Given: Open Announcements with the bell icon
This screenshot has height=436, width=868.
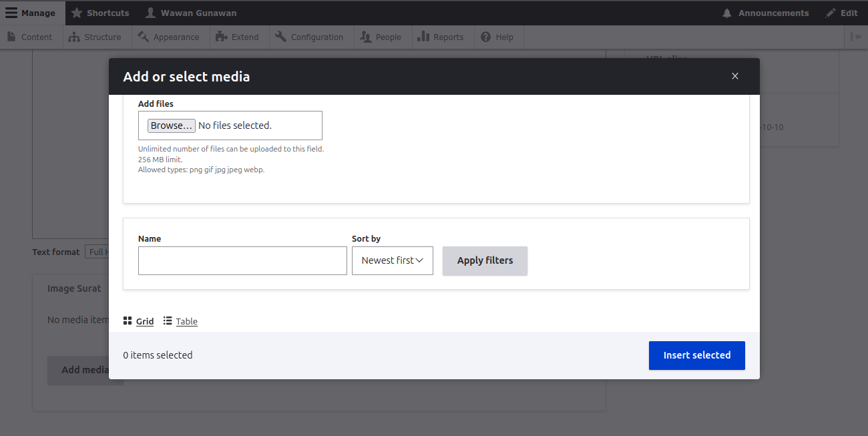Looking at the screenshot, I should point(765,13).
